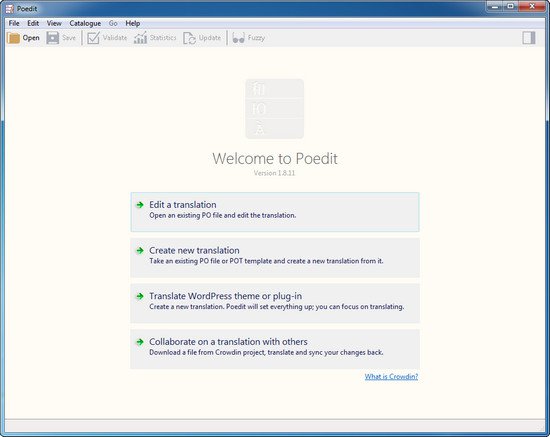
Task: Open the File menu
Action: (14, 23)
